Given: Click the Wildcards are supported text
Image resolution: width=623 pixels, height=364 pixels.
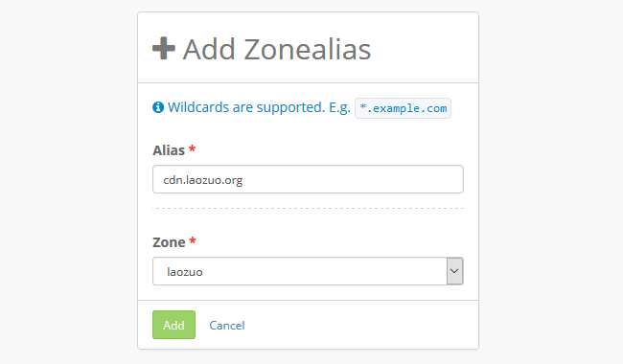Looking at the screenshot, I should coord(246,107).
